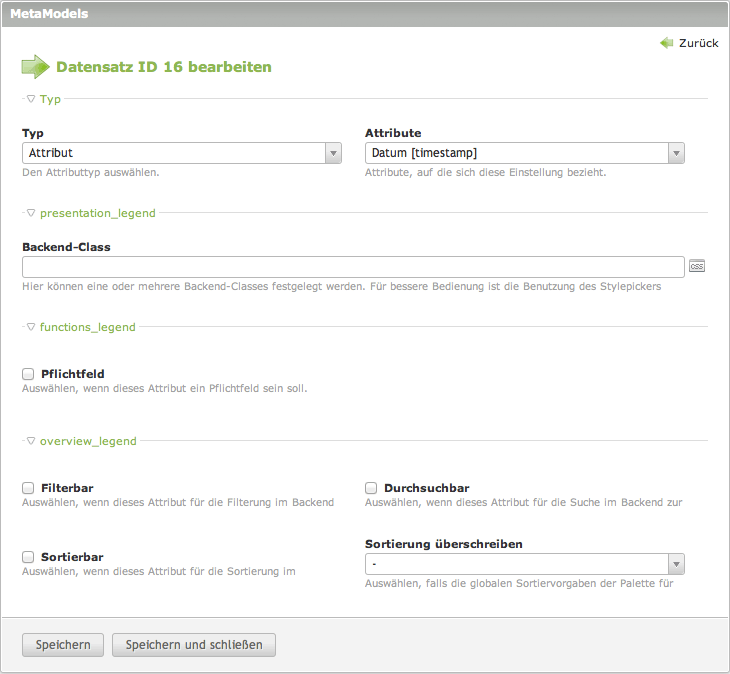730x674 pixels.
Task: Click the MetaModels title bar
Action: pos(365,14)
